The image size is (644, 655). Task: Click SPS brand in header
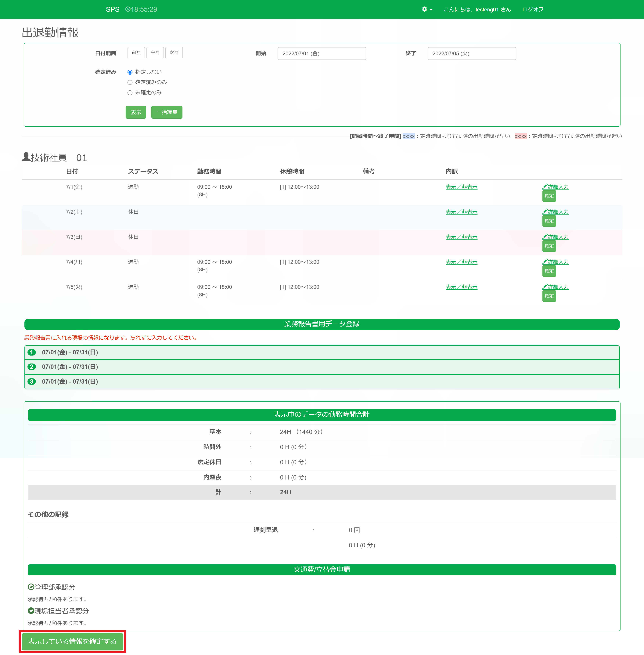pos(112,9)
